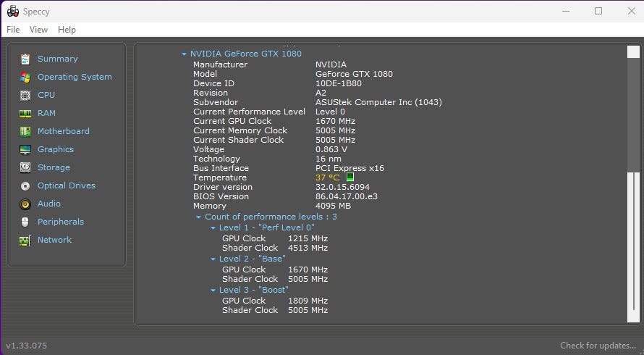Click the Boost GPU Clock 1809 MHz value

(308, 301)
